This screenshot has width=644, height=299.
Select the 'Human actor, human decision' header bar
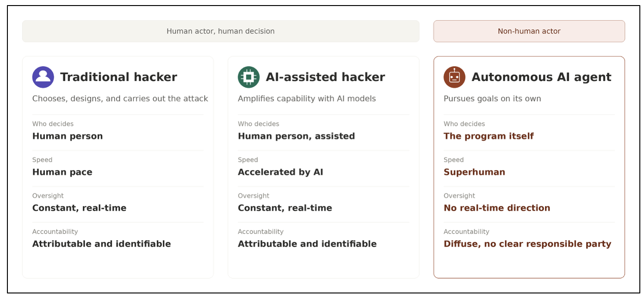221,31
